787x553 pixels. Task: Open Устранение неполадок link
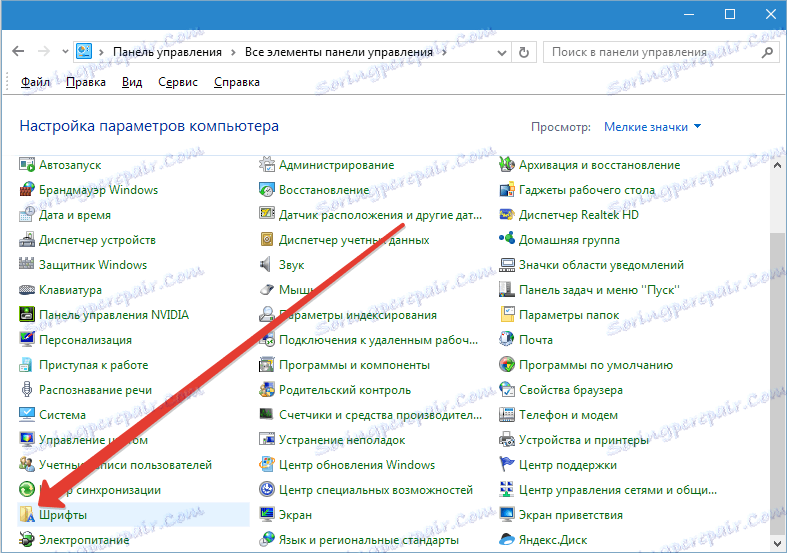(x=342, y=440)
